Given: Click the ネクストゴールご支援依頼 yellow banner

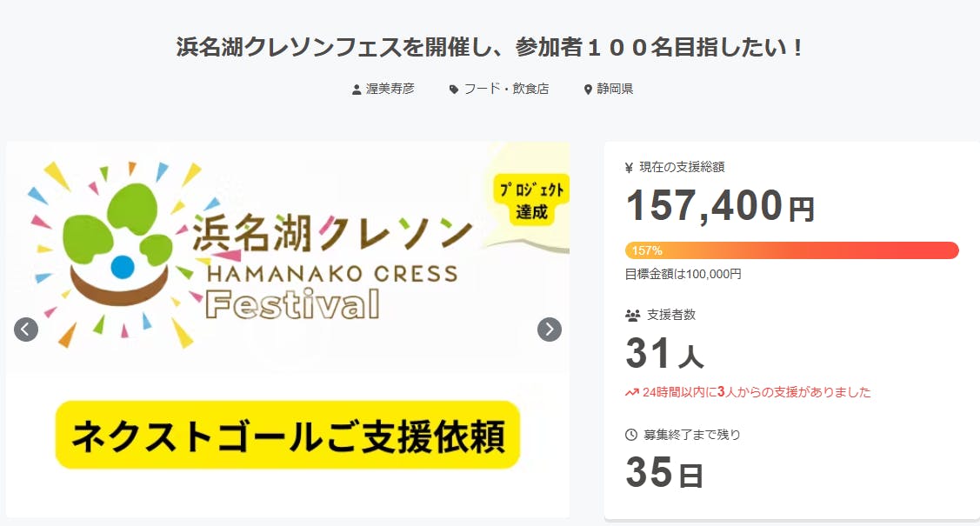Looking at the screenshot, I should click(x=287, y=436).
